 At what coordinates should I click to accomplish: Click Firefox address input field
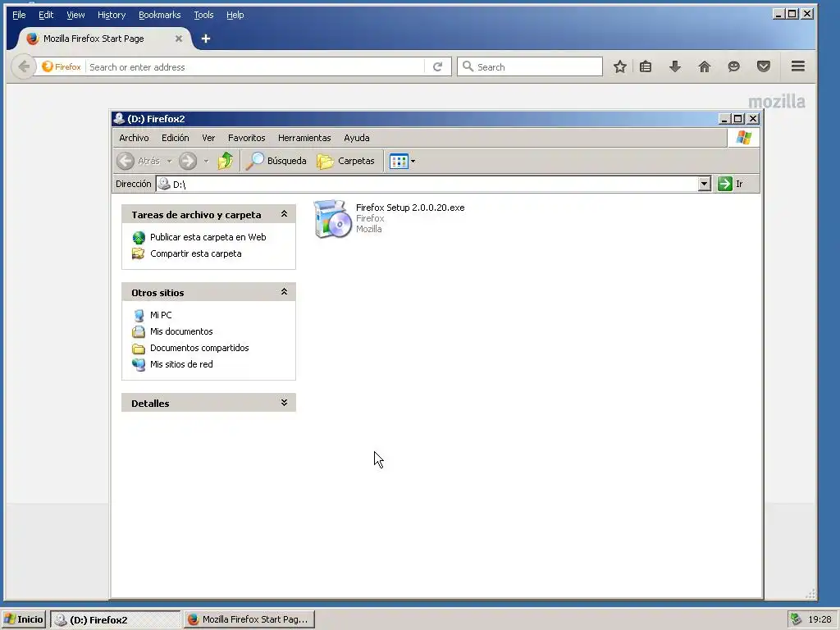click(x=255, y=67)
